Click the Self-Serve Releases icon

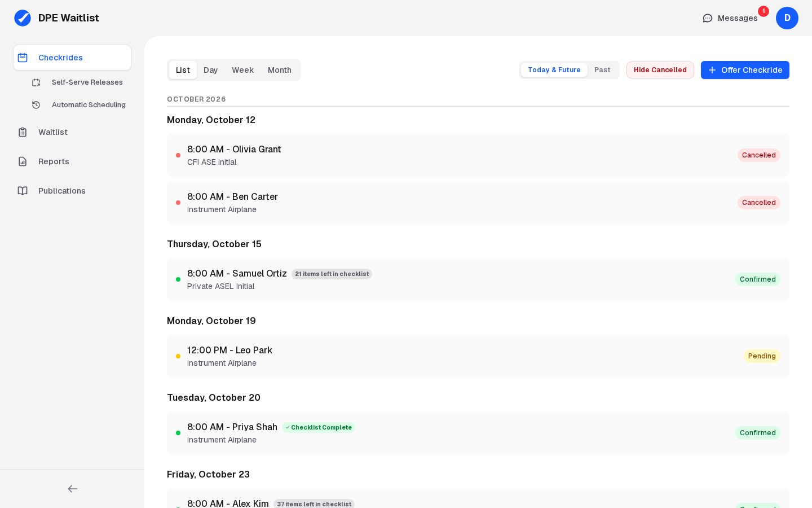pyautogui.click(x=36, y=82)
